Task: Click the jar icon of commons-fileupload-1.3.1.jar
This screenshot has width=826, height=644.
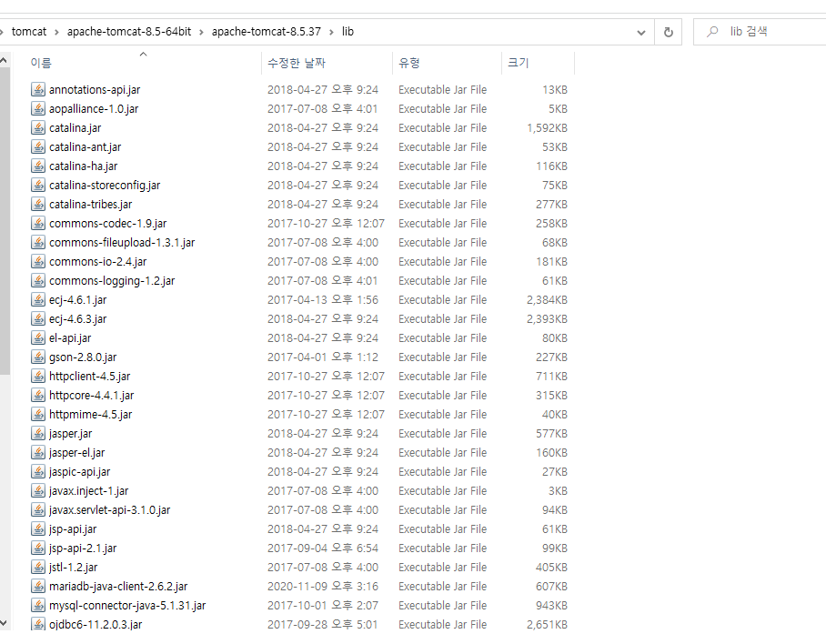Action: [38, 242]
